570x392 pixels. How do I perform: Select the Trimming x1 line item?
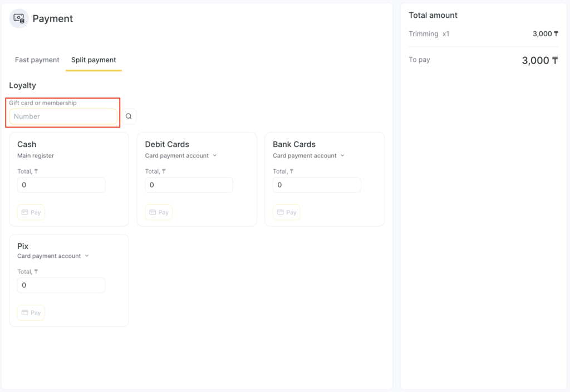(429, 34)
